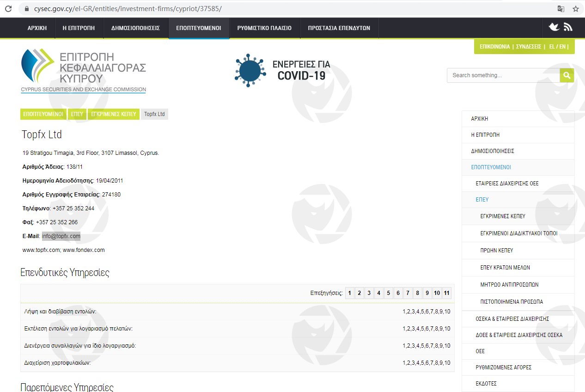Viewport: 585px width, 392px height.
Task: Open ΕΤΑΙΡΕΙΕΣ ΔΙΑΧΕΙΡΙΣΗΣ ΟΕΕ sidebar item
Action: (x=518, y=184)
